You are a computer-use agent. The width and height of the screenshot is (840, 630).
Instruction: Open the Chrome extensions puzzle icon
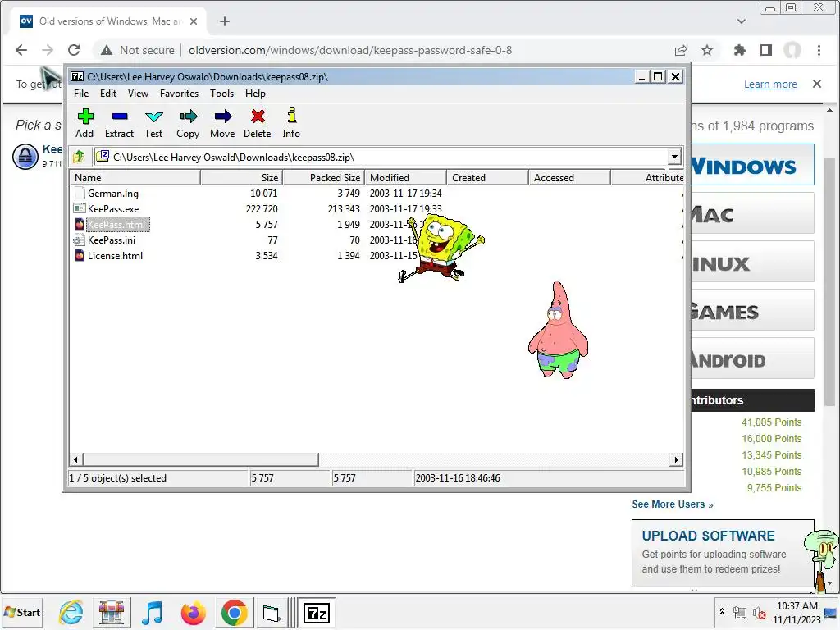740,50
